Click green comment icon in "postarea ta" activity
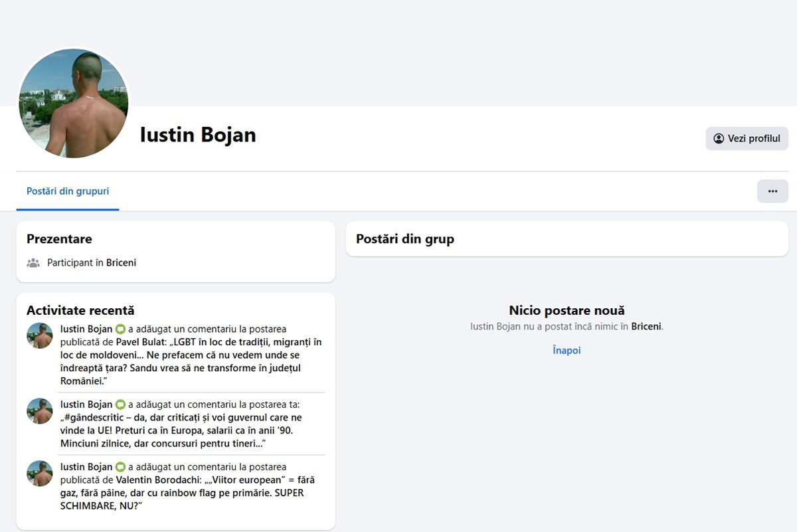 pyautogui.click(x=120, y=404)
